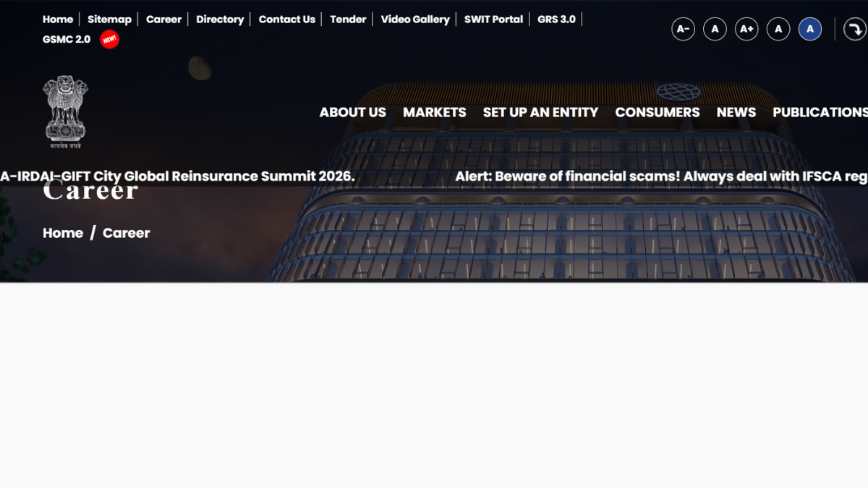Click the red NEW badge beside GSMC 2.0
The image size is (868, 488).
tap(110, 40)
